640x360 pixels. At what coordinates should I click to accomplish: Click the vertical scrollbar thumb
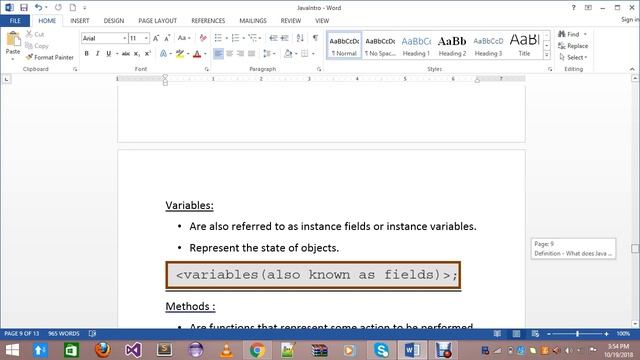click(635, 249)
